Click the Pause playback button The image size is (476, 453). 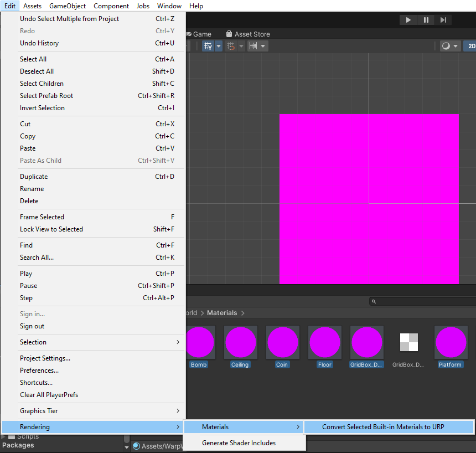(426, 20)
